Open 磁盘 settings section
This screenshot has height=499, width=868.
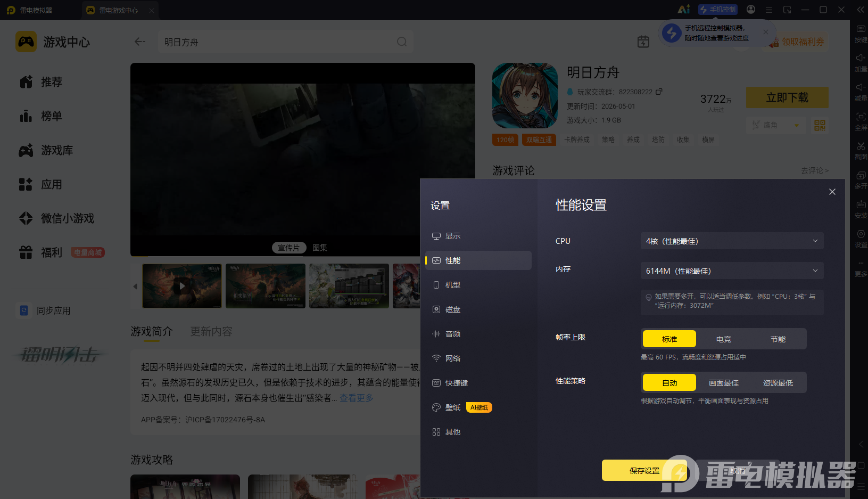pos(478,309)
